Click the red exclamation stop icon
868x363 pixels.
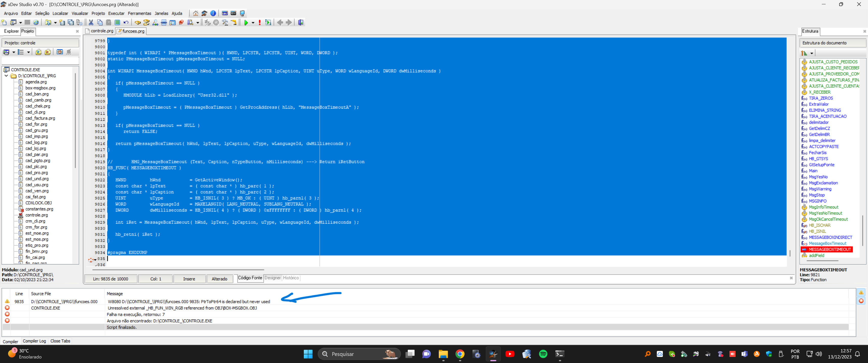(x=259, y=22)
